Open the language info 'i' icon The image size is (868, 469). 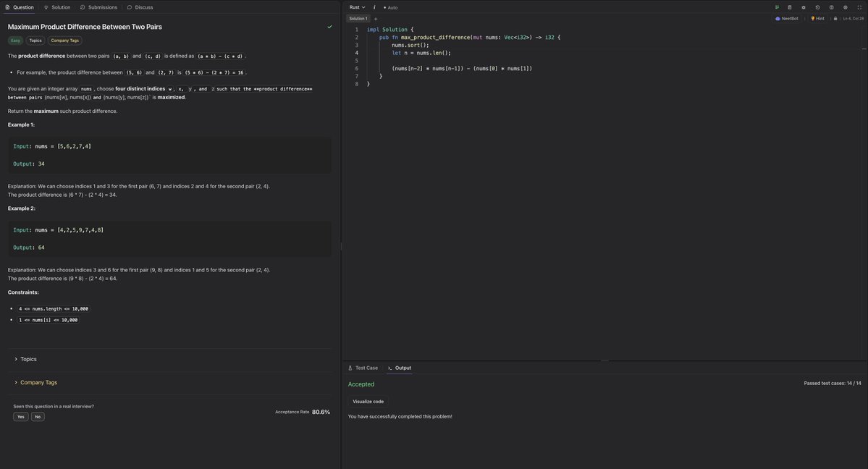[374, 7]
